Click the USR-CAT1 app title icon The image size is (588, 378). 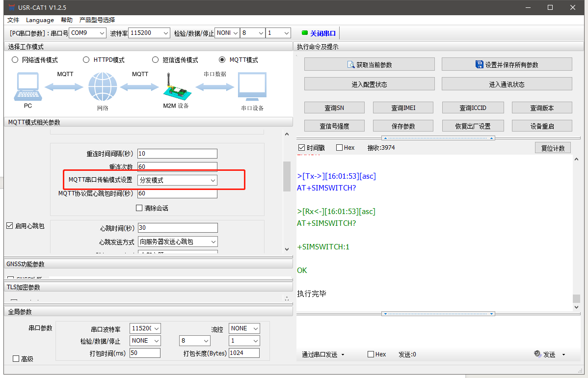click(12, 7)
